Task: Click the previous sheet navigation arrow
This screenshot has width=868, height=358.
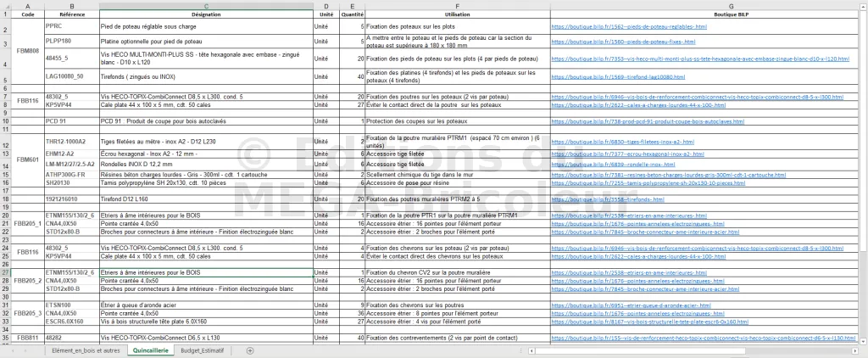Action: coord(12,350)
